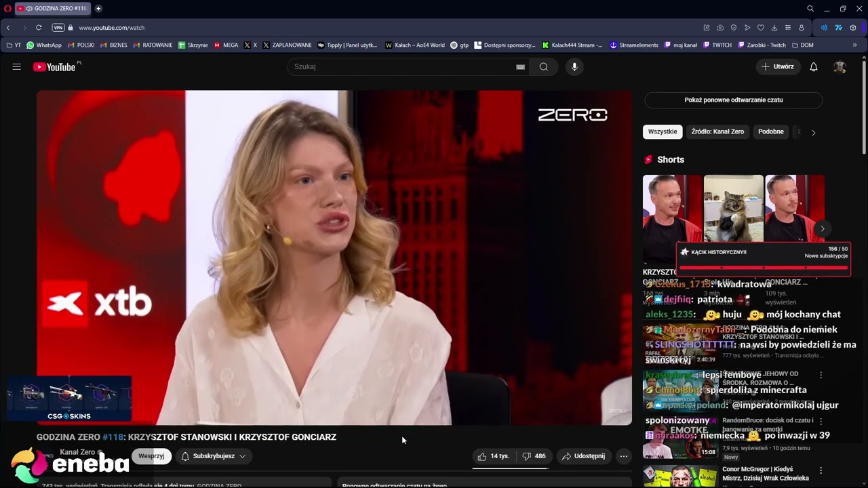Go forward using the browser forward arrow
This screenshot has width=868, height=488.
24,28
